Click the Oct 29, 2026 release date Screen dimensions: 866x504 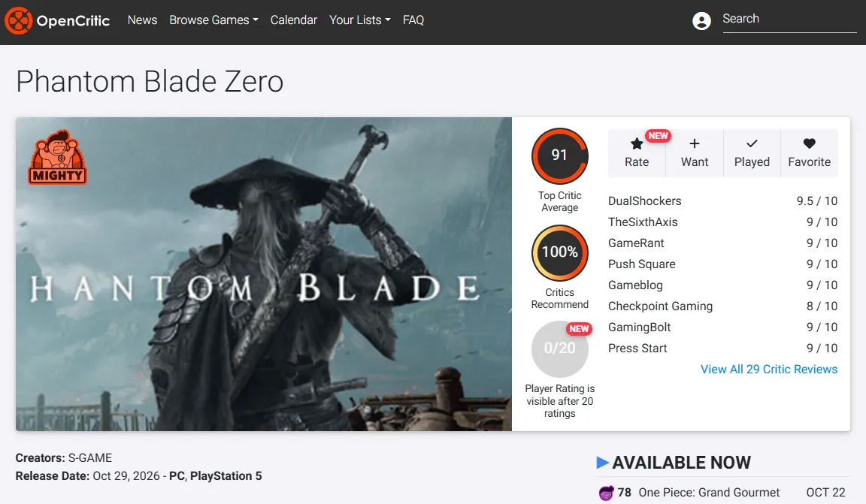[x=126, y=476]
